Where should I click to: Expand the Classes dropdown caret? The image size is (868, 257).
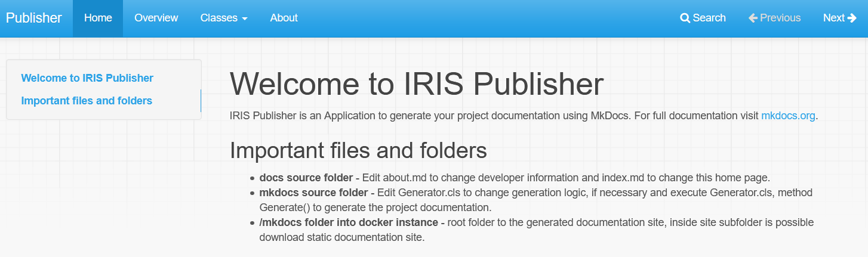tap(245, 19)
